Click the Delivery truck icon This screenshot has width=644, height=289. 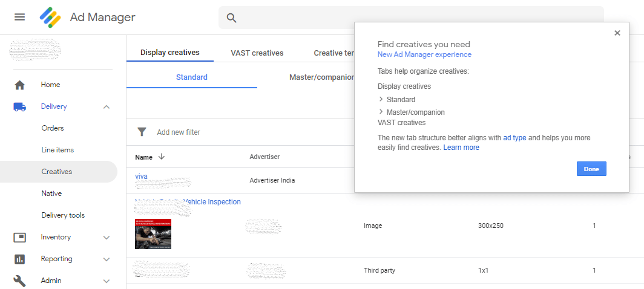(19, 107)
